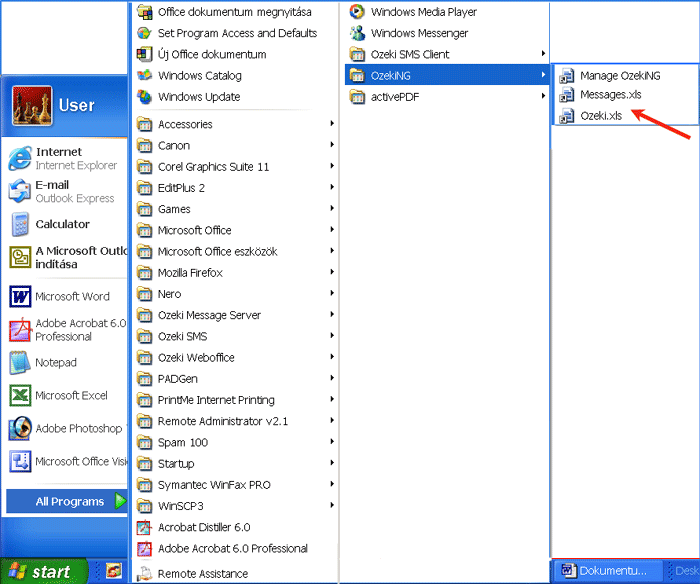This screenshot has height=584, width=700.
Task: Open the Nero program folder
Action: pyautogui.click(x=236, y=294)
